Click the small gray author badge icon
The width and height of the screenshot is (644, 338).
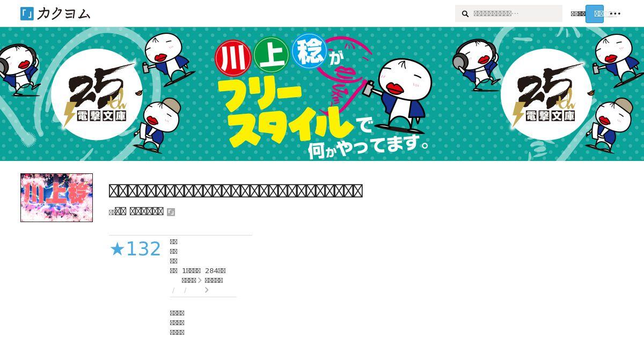click(171, 212)
